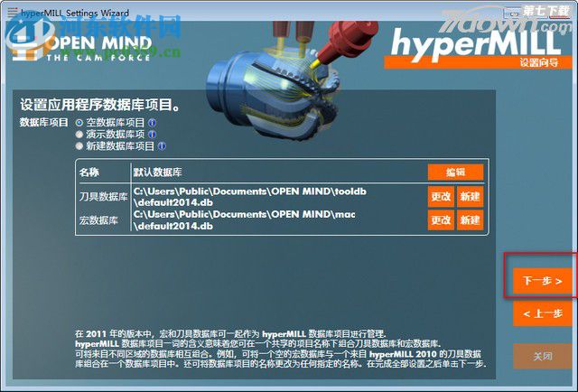Click 新建 for the 刀具数据库 row

470,197
